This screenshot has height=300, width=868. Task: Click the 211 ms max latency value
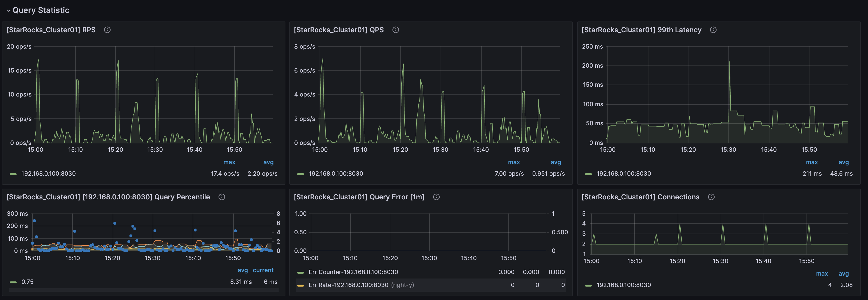coord(812,174)
